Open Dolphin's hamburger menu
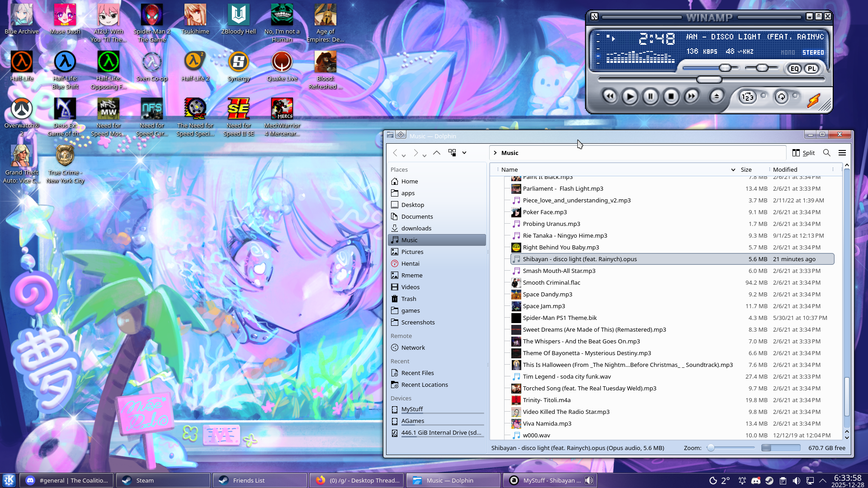Image resolution: width=868 pixels, height=488 pixels. pyautogui.click(x=842, y=153)
